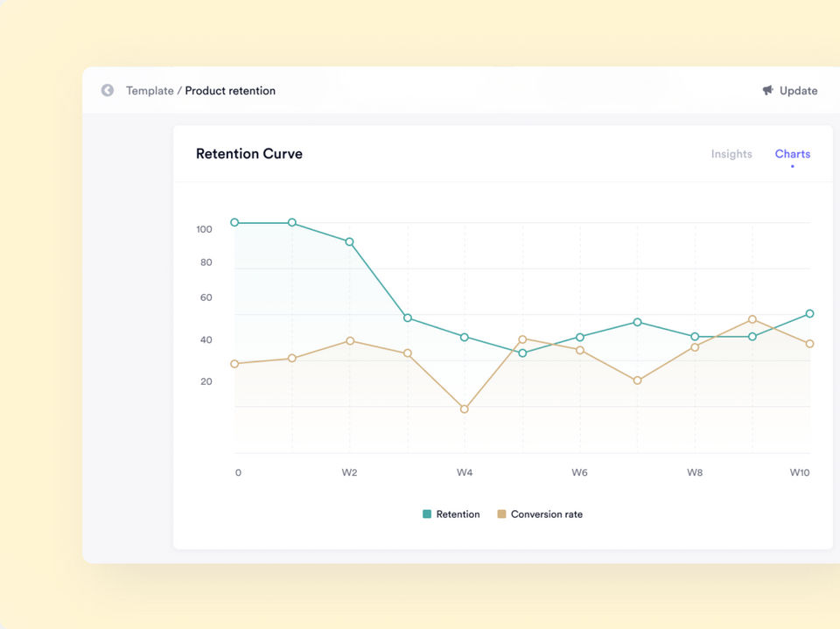Toggle the Conversion rate legend label

pos(546,514)
